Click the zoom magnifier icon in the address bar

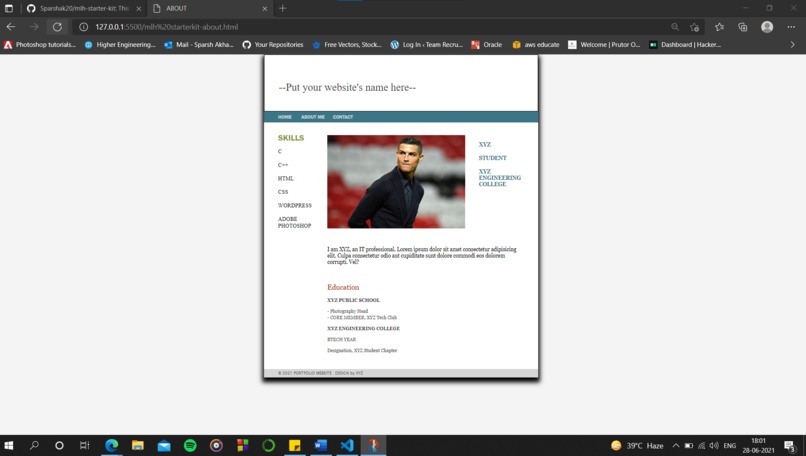pos(675,27)
